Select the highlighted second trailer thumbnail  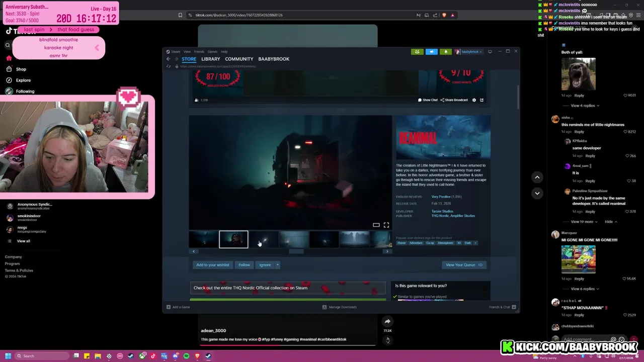pos(233,239)
